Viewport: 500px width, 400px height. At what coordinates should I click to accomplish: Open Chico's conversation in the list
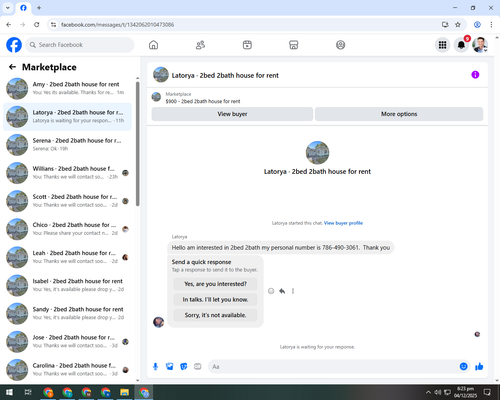click(67, 229)
